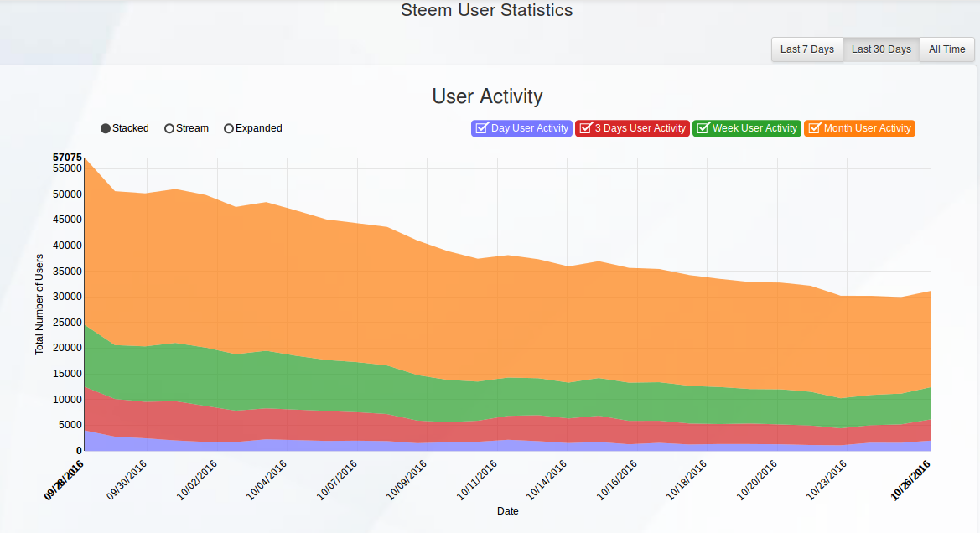Uncheck the Week User Activity legend item
This screenshot has height=533, width=980.
tap(746, 128)
